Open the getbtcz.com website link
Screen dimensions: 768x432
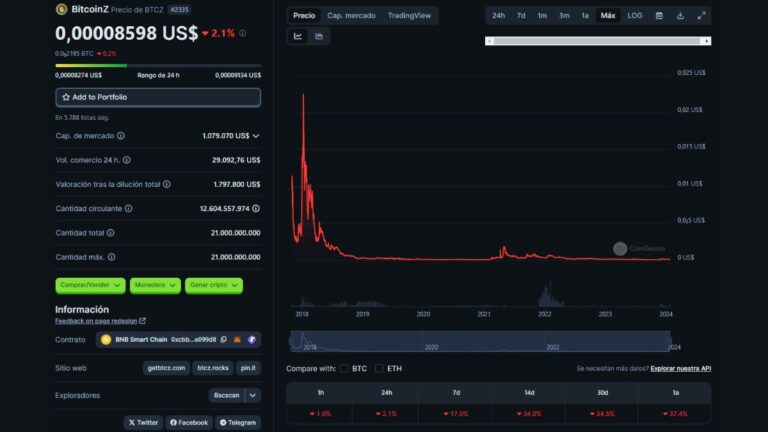pyautogui.click(x=167, y=368)
